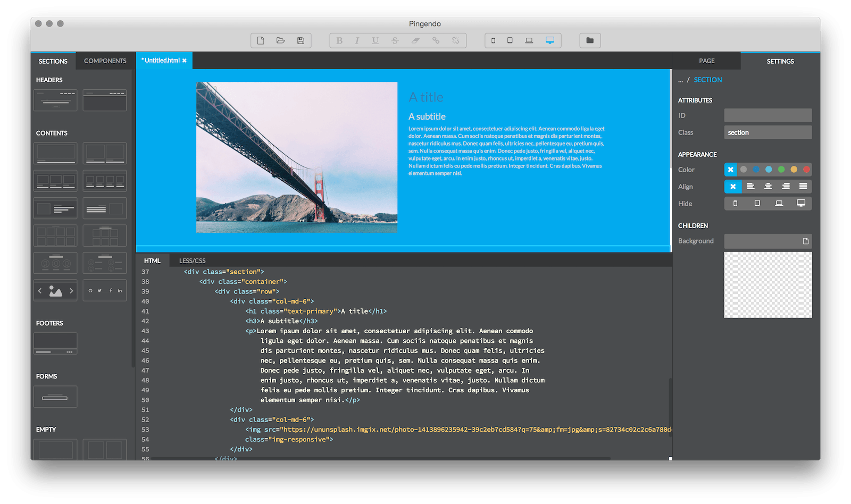Click the ID attribute input field
Screen dimensions: 851x504
768,115
